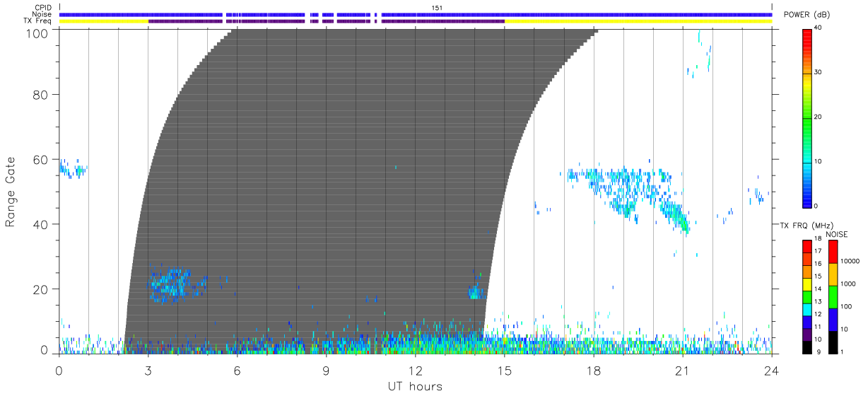The height and width of the screenshot is (401, 868).
Task: Click UT hour tick label 24
Action: click(x=771, y=370)
